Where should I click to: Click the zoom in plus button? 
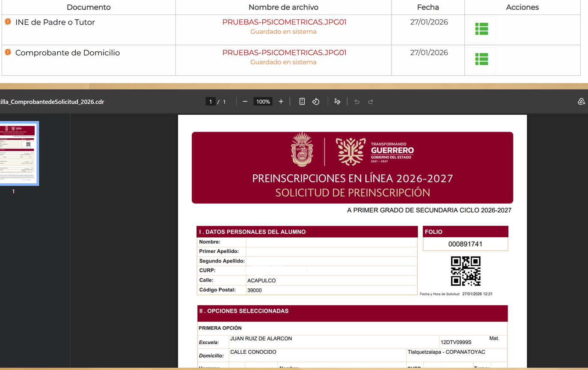[x=281, y=101]
